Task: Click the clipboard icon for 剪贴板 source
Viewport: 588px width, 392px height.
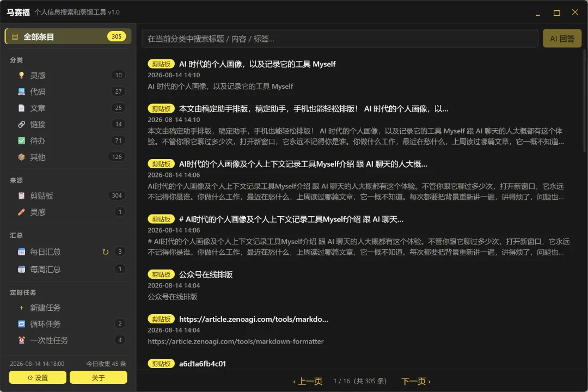Action: [x=21, y=195]
